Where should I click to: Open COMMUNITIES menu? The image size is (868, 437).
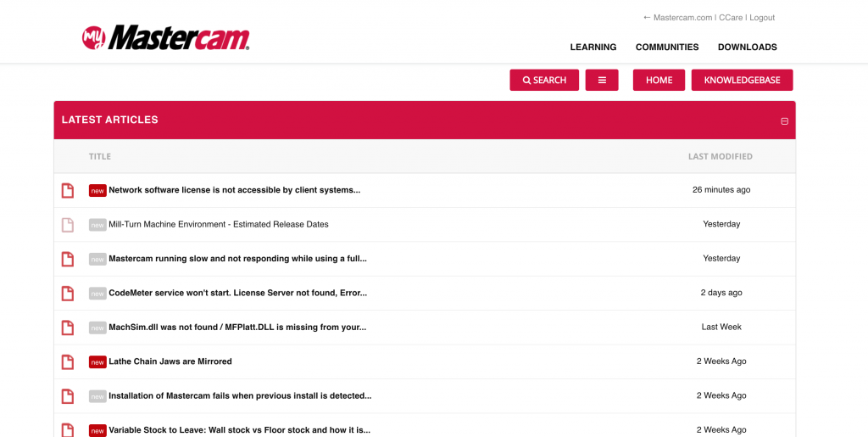click(x=667, y=47)
